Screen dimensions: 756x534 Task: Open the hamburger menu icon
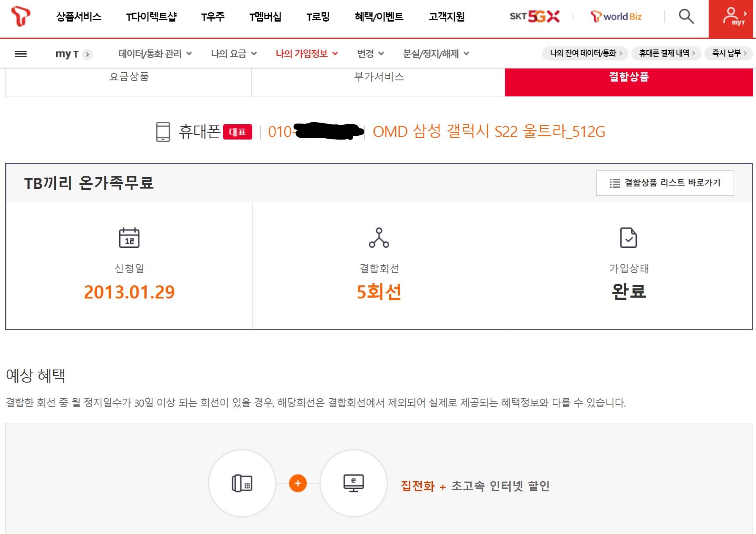click(21, 54)
